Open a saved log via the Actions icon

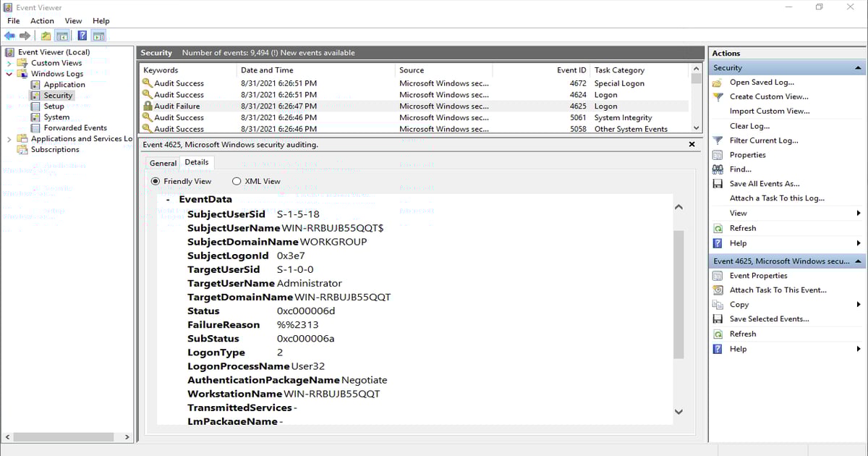[718, 83]
